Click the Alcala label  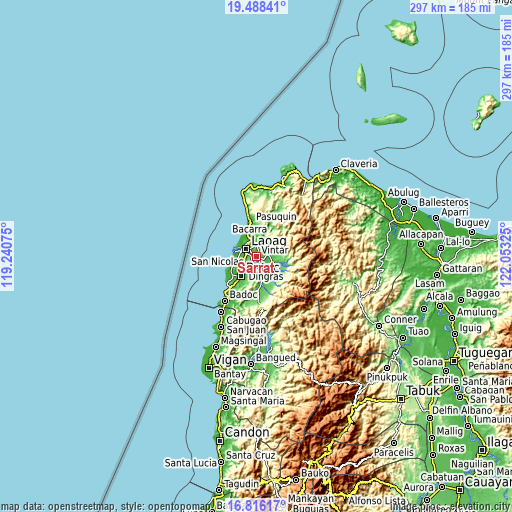(440, 296)
